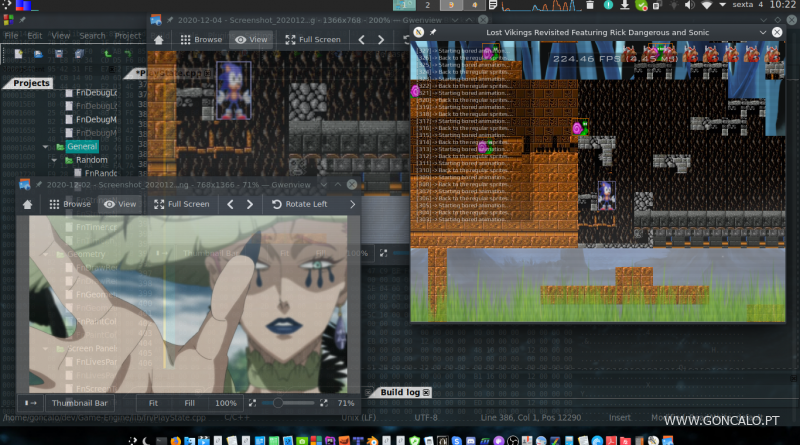Open the Wi-Fi network tray icon

pyautogui.click(x=707, y=5)
